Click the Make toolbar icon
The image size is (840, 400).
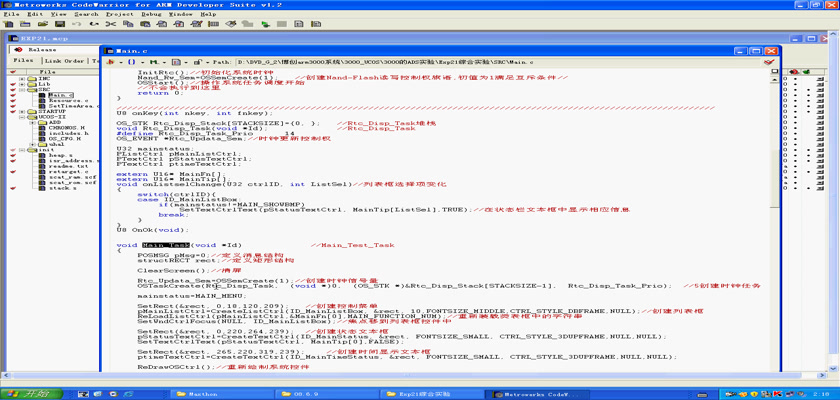[248, 24]
